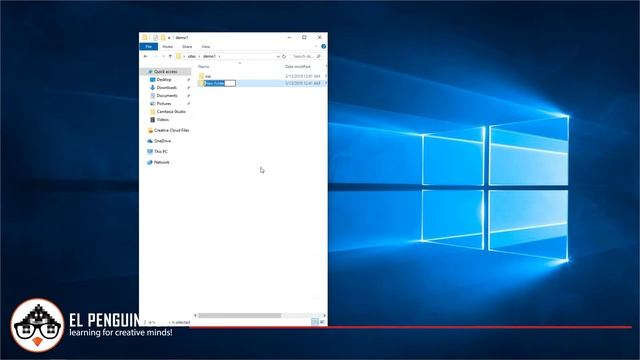Open Documents in Quick access

click(x=167, y=96)
